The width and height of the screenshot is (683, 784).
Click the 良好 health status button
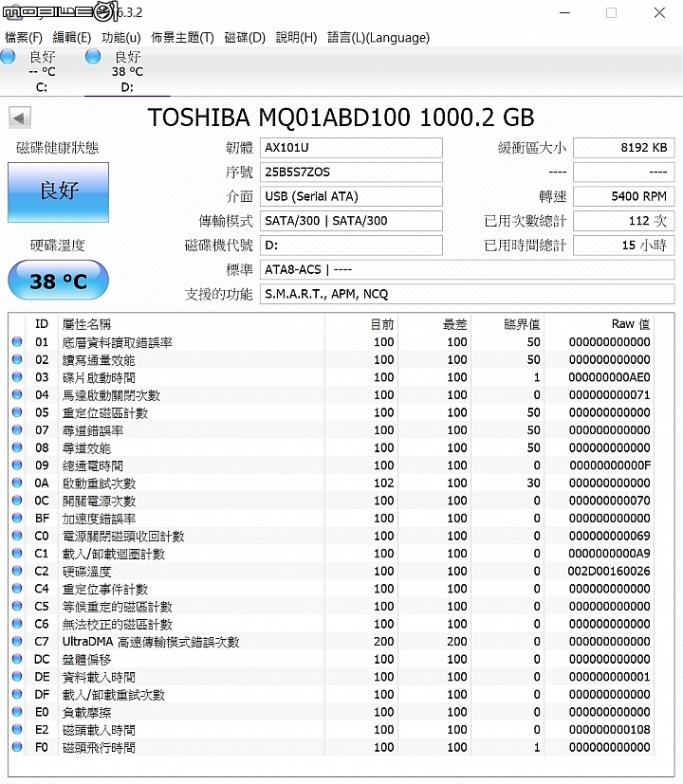tap(58, 192)
